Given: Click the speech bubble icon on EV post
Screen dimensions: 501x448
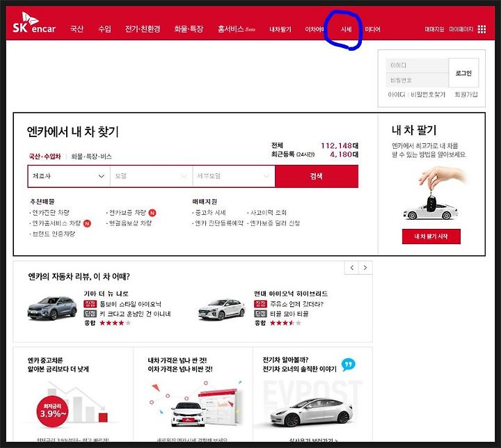Looking at the screenshot, I should coord(349,365).
